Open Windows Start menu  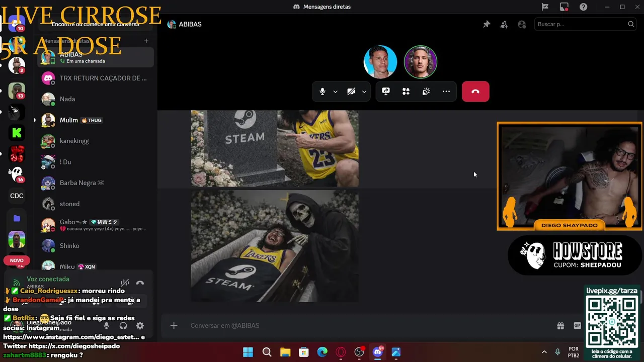coord(248,352)
